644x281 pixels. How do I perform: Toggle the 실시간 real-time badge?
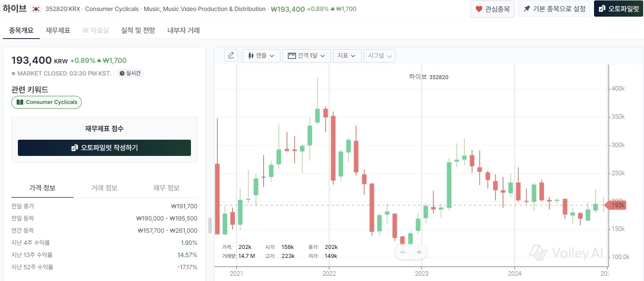[x=130, y=73]
